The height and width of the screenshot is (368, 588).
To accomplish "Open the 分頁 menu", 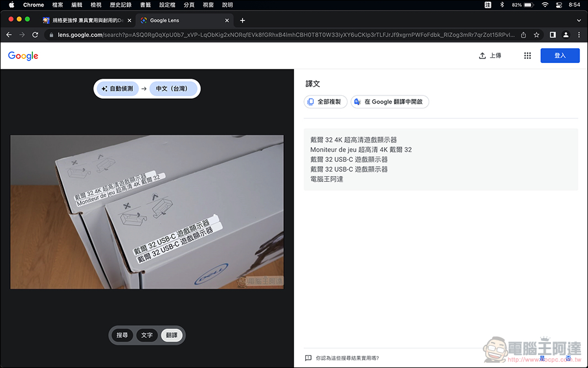I will pos(189,5).
